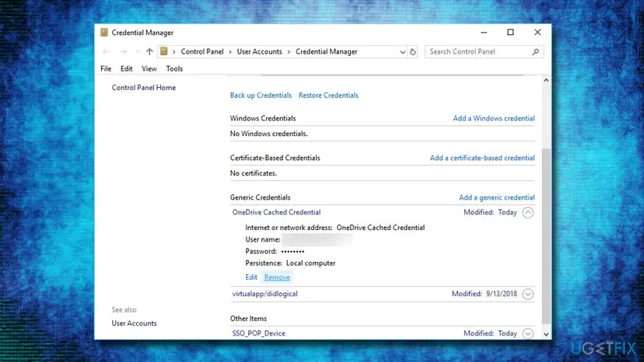The height and width of the screenshot is (362, 644).
Task: Open User Accounts under See also
Action: click(135, 323)
